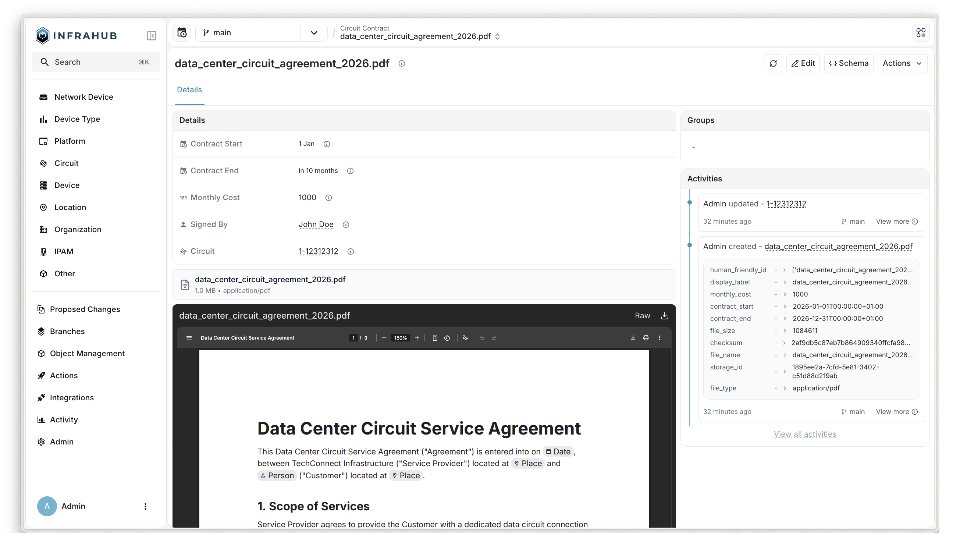960x560 pixels.
Task: Toggle the PDF thumbnail sidebar
Action: [x=189, y=337]
